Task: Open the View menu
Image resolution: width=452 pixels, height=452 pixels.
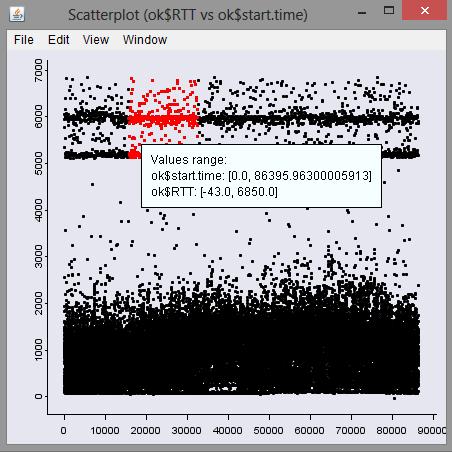Action: (96, 40)
